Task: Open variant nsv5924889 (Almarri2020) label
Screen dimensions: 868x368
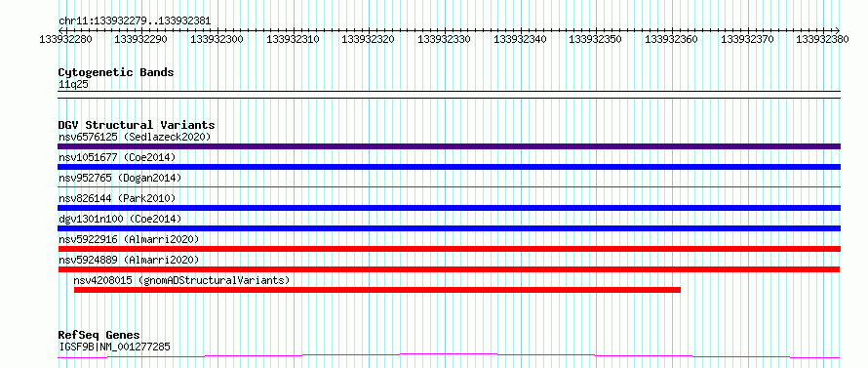Action: (129, 260)
